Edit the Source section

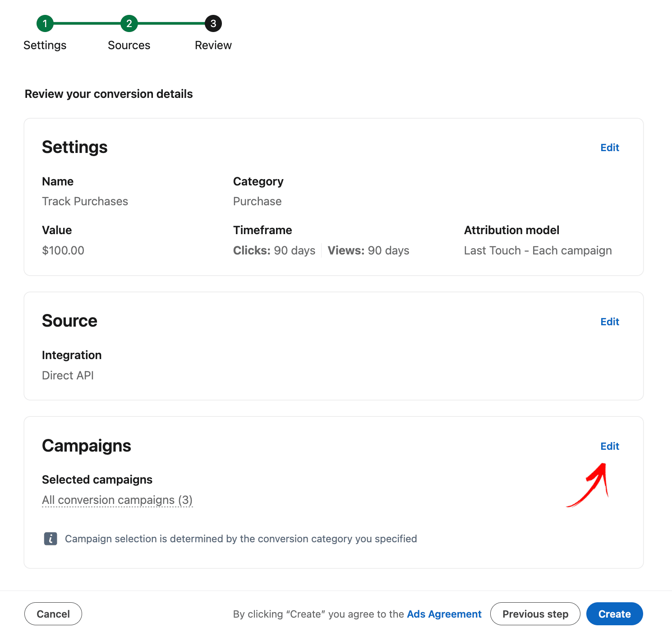[x=610, y=322]
